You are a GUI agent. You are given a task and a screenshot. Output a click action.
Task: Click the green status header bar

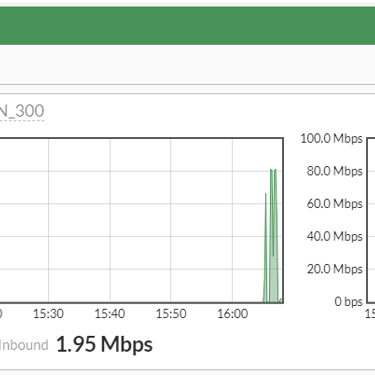(x=187, y=25)
